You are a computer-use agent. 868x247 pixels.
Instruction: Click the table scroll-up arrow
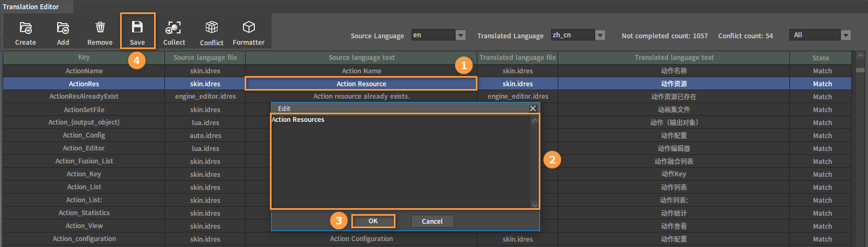click(860, 56)
